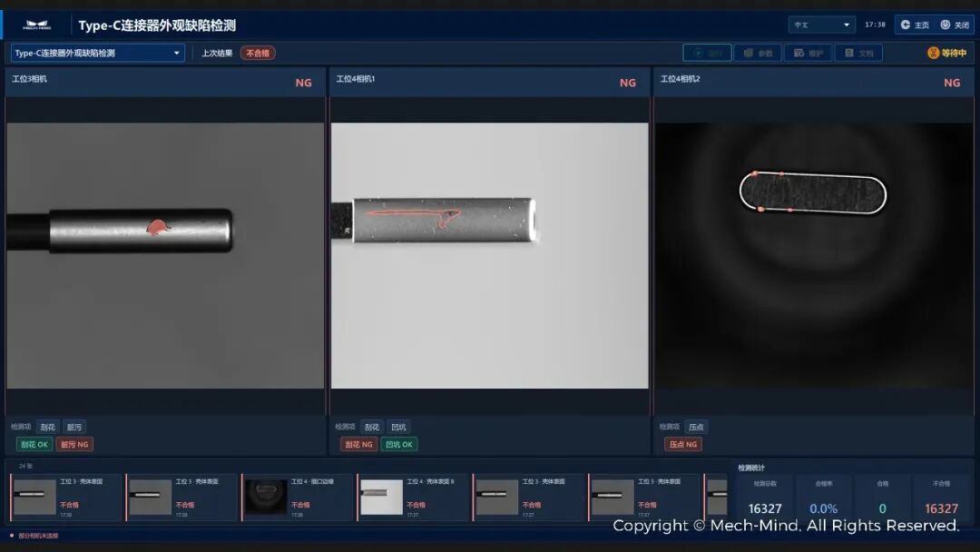
Task: Select the 工位4相机1 inspection image
Action: point(490,255)
